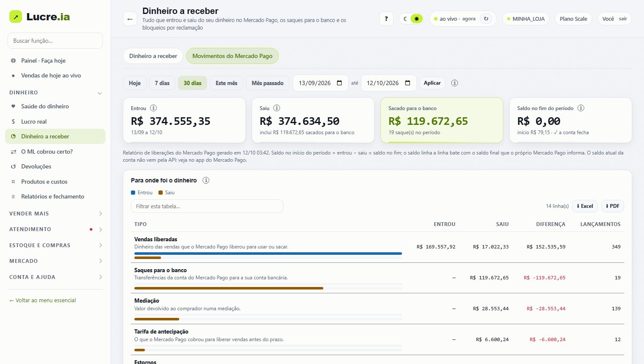Click the sair logout link

[623, 19]
